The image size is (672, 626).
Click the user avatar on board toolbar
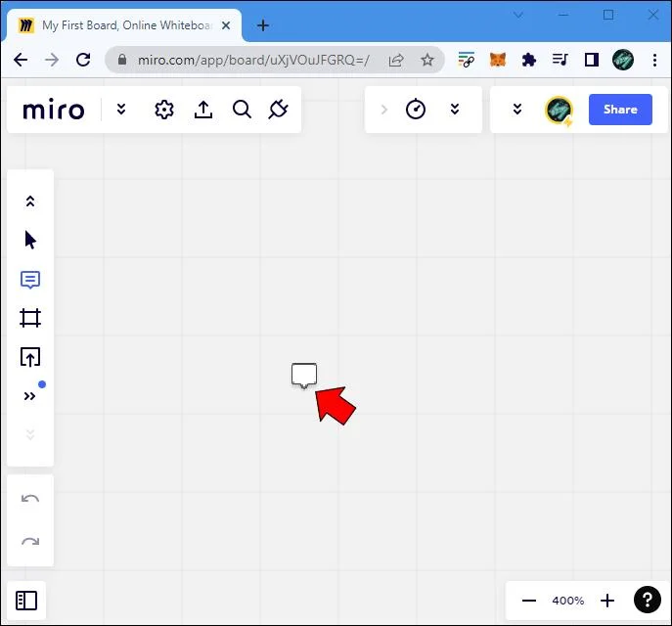559,111
